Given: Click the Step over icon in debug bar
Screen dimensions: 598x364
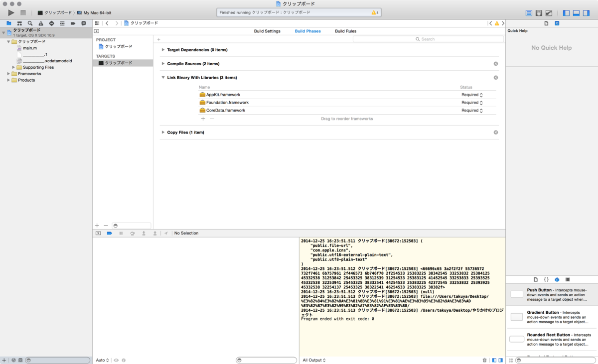Looking at the screenshot, I should [132, 233].
